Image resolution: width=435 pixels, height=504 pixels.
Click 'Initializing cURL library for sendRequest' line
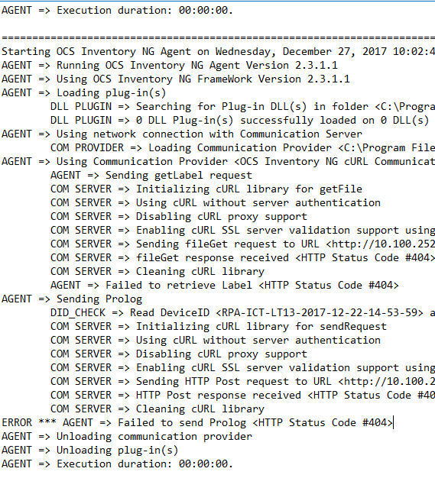click(x=219, y=327)
